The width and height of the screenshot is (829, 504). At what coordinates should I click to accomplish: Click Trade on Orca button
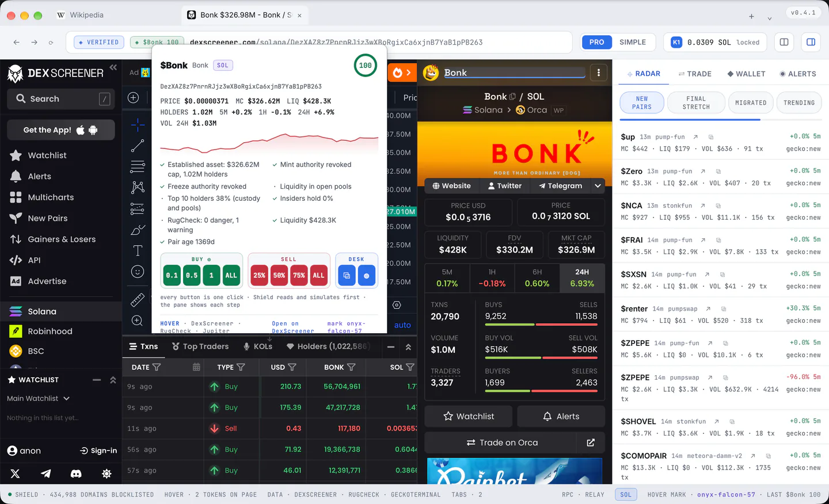[501, 442]
